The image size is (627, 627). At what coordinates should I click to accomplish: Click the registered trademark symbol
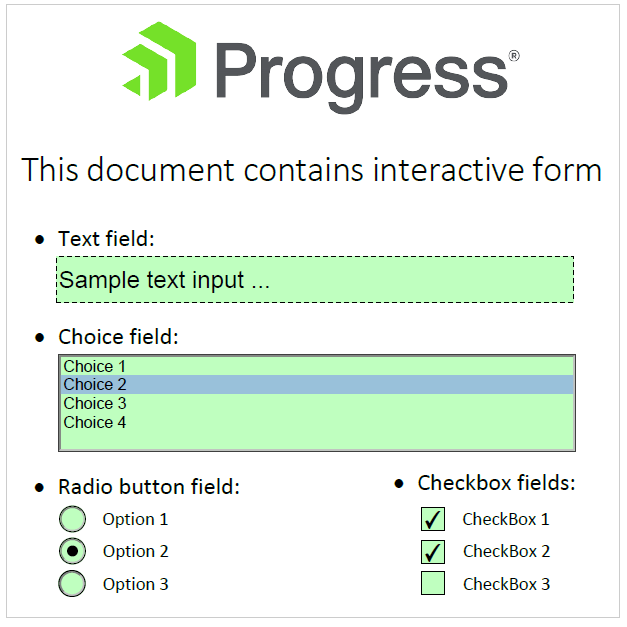514,56
